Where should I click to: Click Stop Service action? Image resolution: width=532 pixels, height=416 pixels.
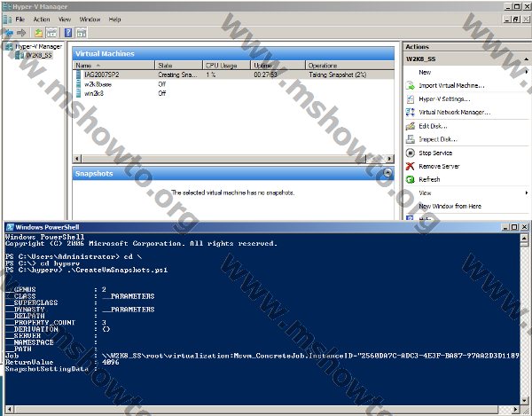[435, 153]
